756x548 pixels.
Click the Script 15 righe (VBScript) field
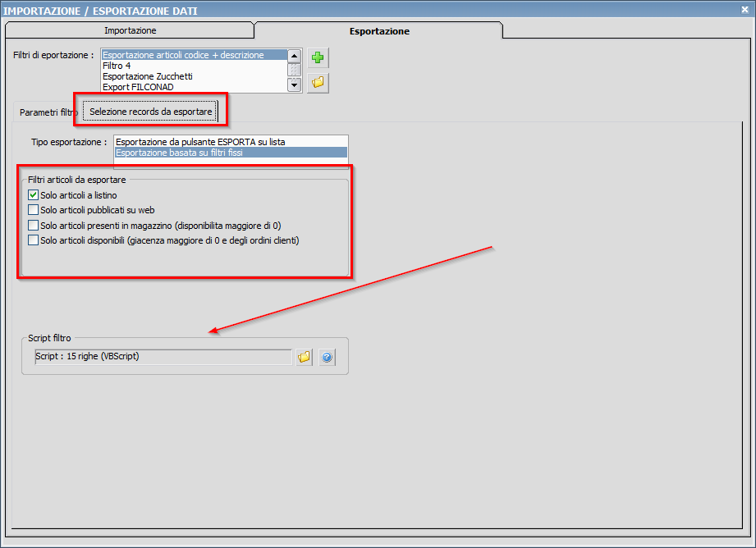163,357
